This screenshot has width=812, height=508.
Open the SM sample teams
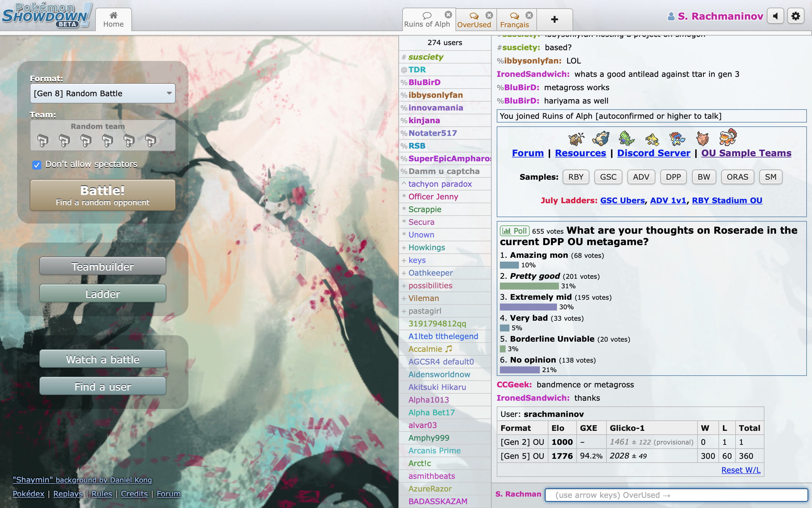[x=770, y=177]
